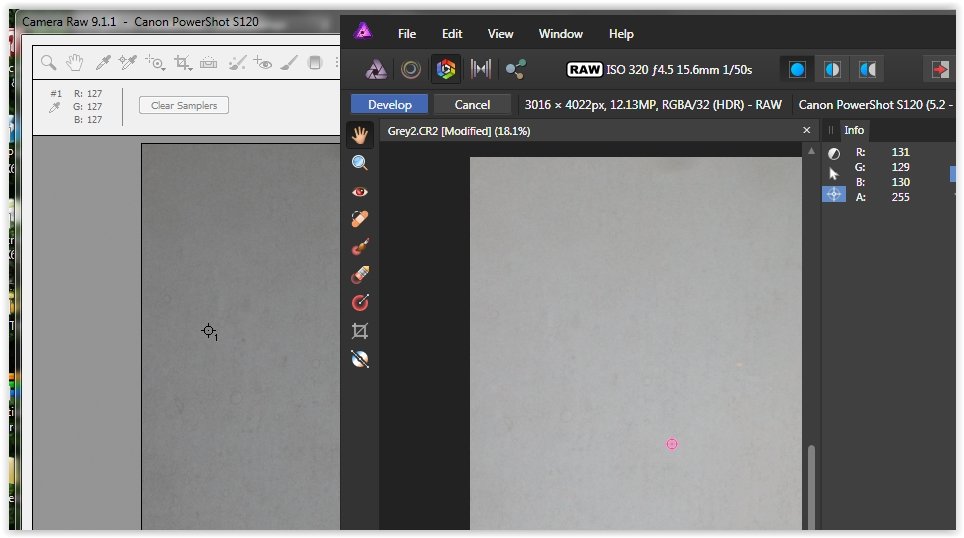This screenshot has height=538, width=964.
Task: Click the pink sampler marker on the image
Action: 672,444
